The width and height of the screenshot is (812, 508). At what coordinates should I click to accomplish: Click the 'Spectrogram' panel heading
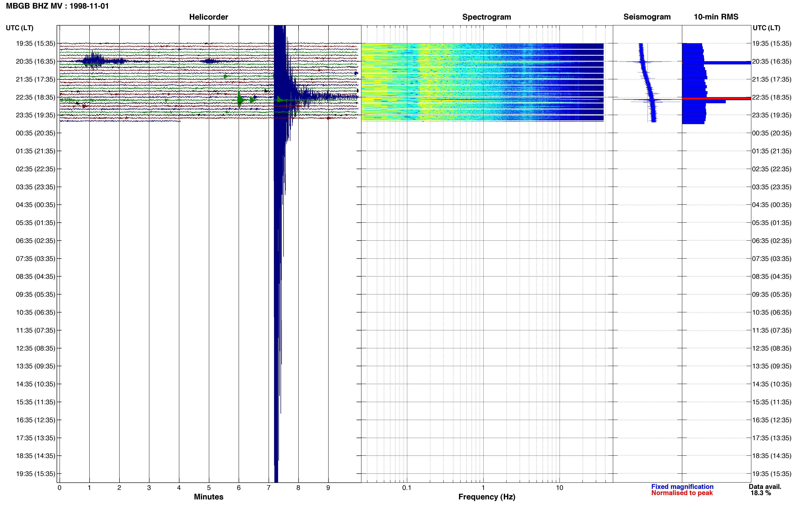(x=487, y=17)
